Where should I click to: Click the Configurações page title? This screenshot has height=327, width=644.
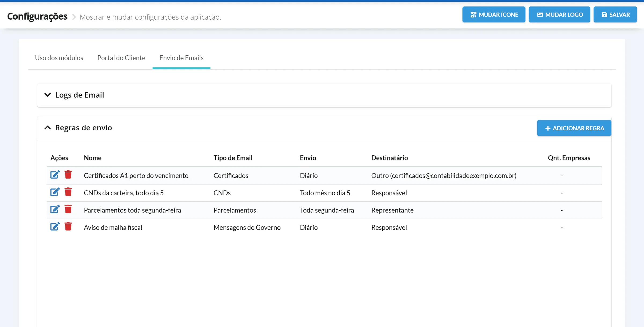(x=37, y=16)
